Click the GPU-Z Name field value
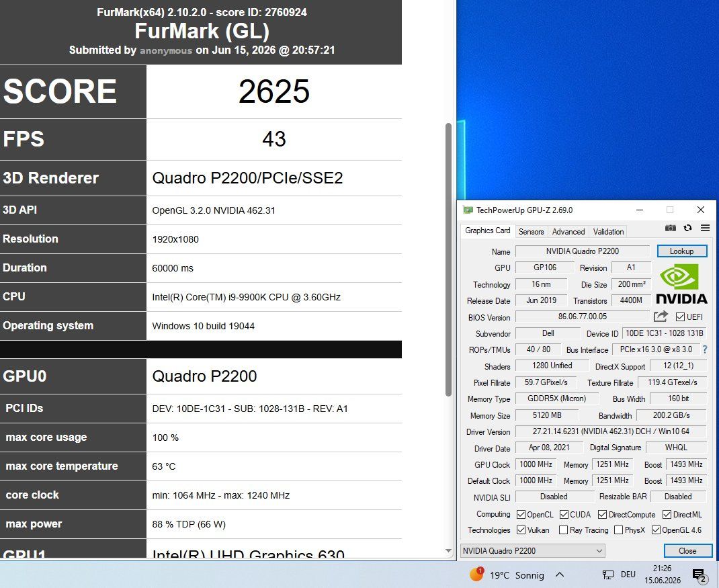The width and height of the screenshot is (719, 588). [583, 251]
